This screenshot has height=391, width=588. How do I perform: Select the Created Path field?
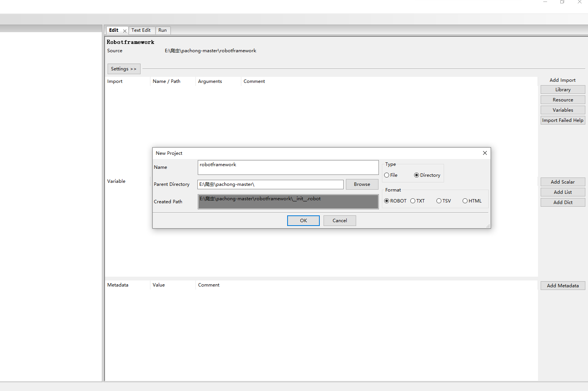288,202
